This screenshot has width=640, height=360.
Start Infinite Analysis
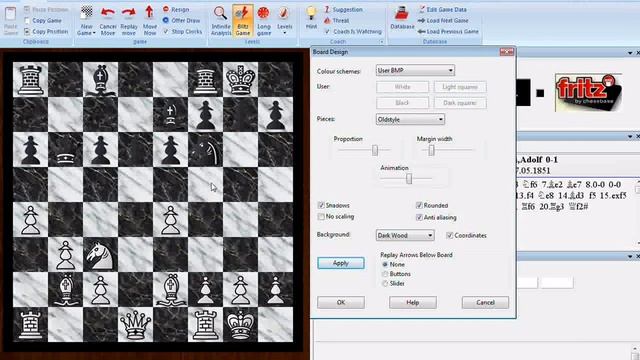click(221, 20)
